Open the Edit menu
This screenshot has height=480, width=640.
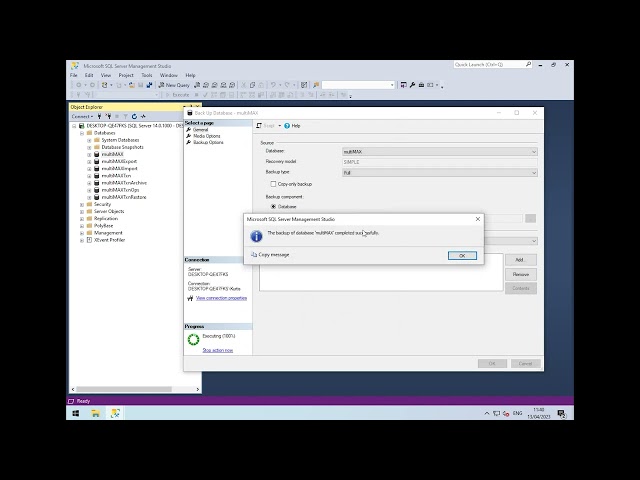(89, 76)
